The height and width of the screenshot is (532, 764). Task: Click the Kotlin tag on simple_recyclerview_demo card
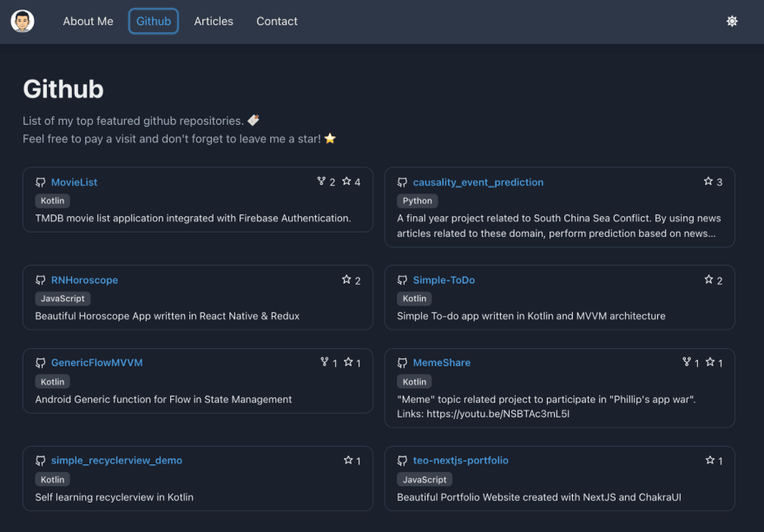coord(53,480)
